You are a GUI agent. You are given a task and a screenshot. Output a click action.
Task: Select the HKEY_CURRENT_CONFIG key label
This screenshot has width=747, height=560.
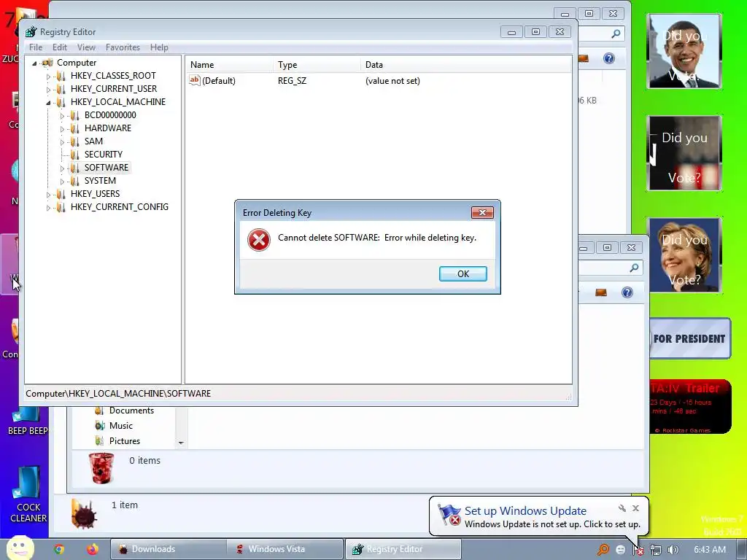coord(119,206)
